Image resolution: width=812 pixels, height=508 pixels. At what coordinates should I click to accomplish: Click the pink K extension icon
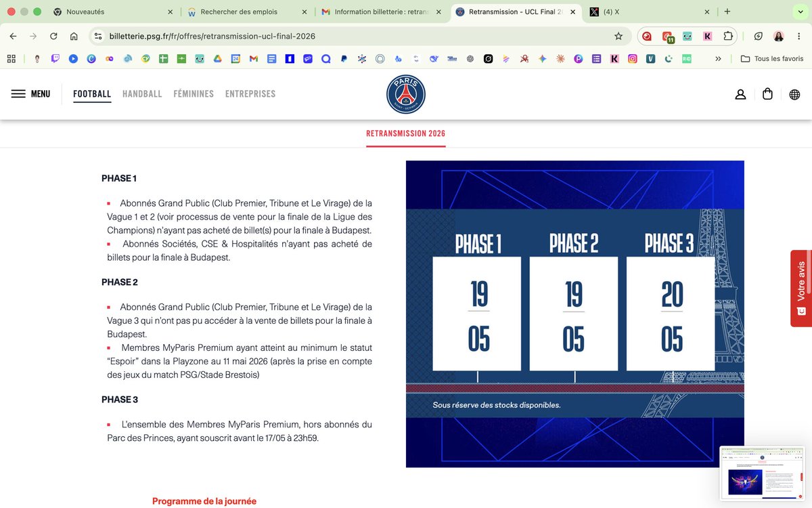click(x=708, y=36)
